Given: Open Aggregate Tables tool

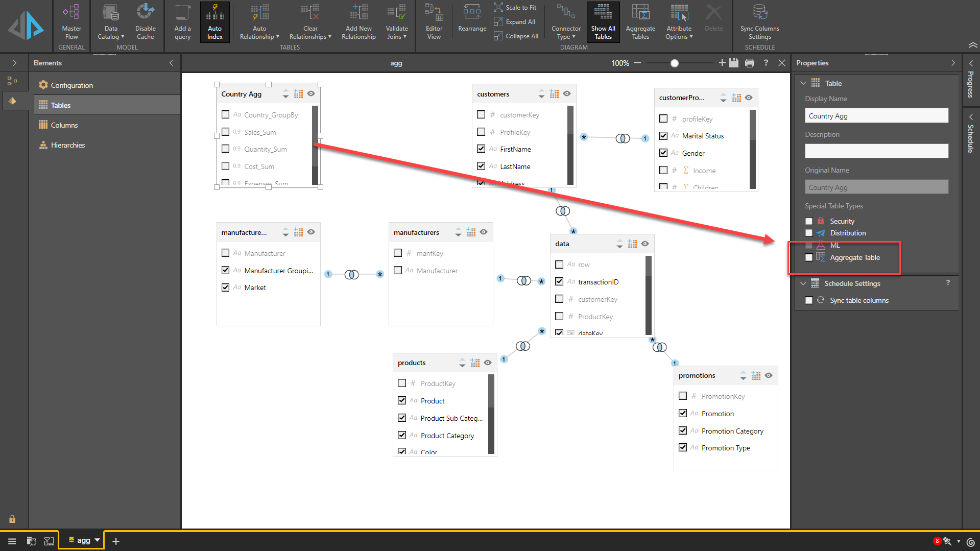Looking at the screenshot, I should [640, 21].
